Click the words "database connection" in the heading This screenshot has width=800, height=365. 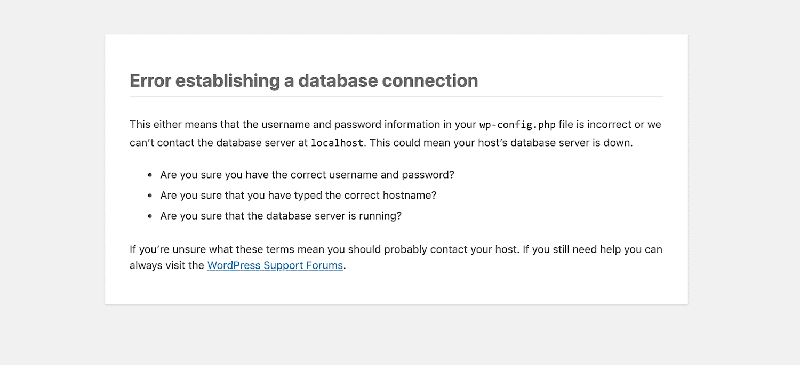click(388, 81)
